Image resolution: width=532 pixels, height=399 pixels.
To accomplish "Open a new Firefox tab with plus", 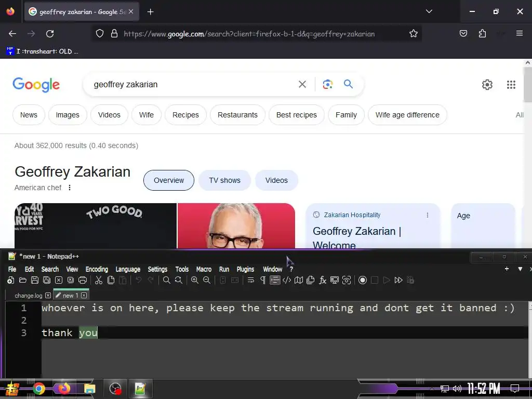I will click(x=150, y=12).
